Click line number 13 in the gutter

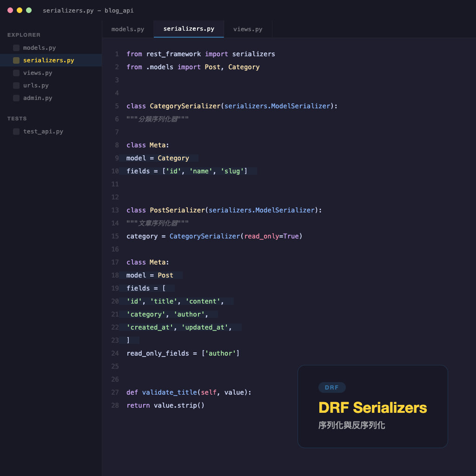click(115, 210)
